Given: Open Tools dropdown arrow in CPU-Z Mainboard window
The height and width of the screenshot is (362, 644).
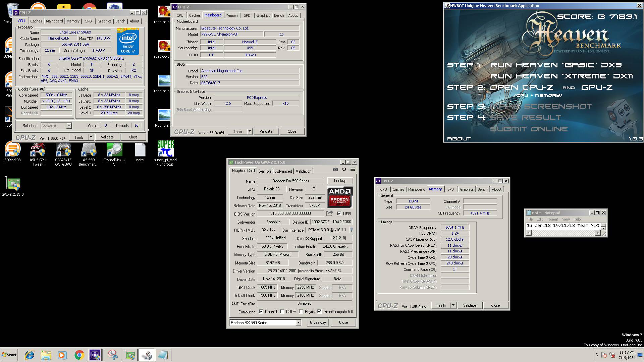Looking at the screenshot, I should click(250, 131).
